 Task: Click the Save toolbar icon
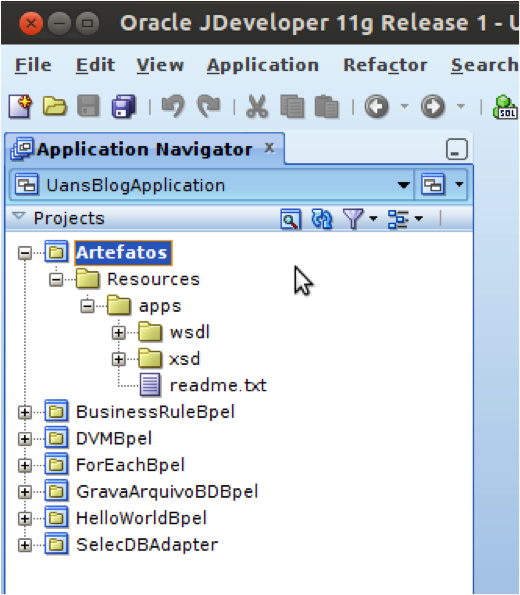coord(88,106)
